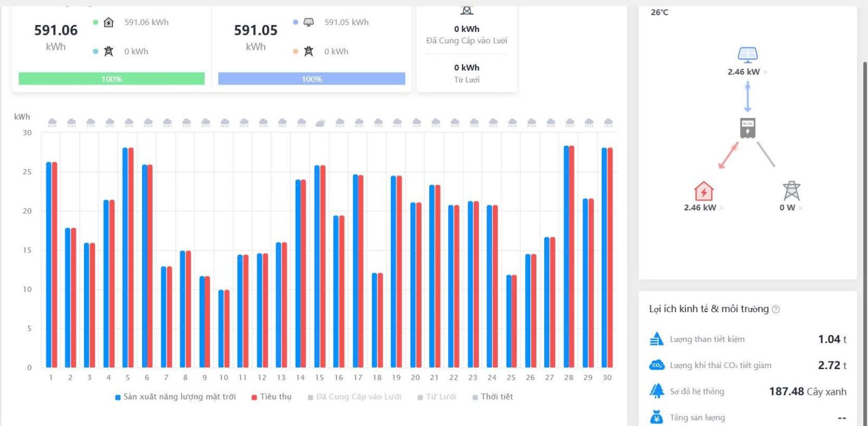Viewport: 868px width, 426px height.
Task: Click the 2.72 t CO₂ reduction value
Action: click(832, 365)
